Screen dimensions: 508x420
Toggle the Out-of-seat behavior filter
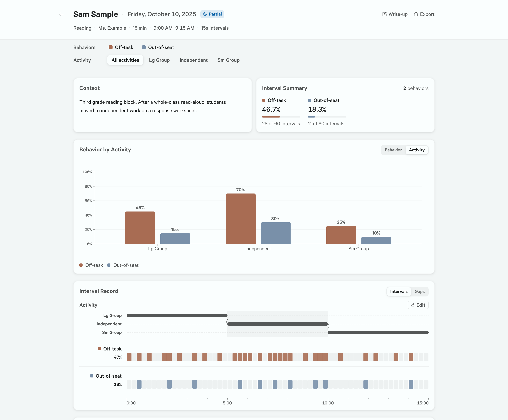[x=158, y=47]
